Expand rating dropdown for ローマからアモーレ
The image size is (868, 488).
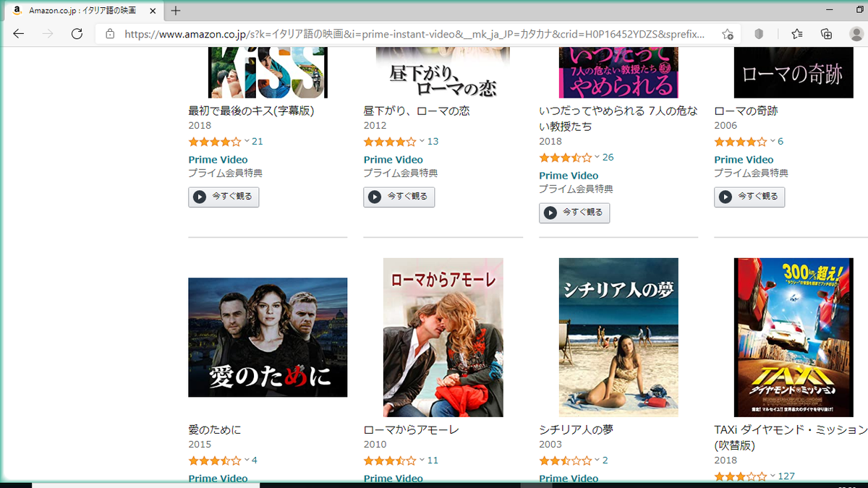click(422, 460)
